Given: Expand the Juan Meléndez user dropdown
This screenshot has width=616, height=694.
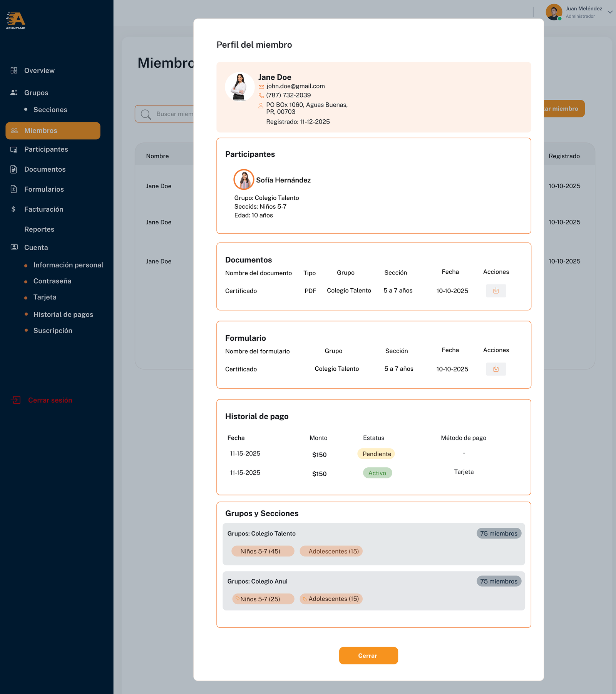Looking at the screenshot, I should click(x=610, y=12).
